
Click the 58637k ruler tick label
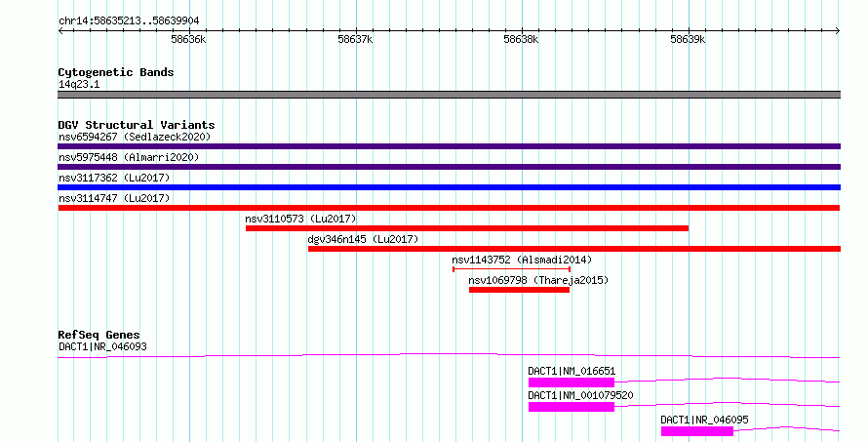pyautogui.click(x=355, y=39)
